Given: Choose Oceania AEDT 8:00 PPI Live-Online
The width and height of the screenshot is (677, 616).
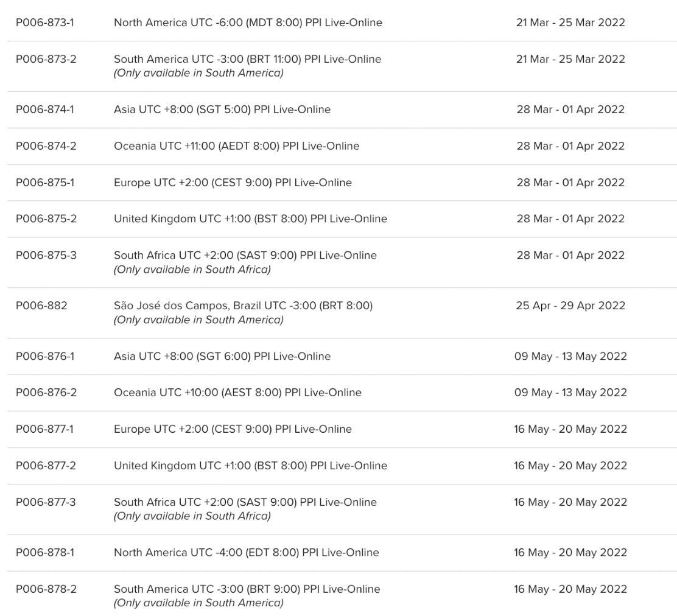Looking at the screenshot, I should (237, 146).
